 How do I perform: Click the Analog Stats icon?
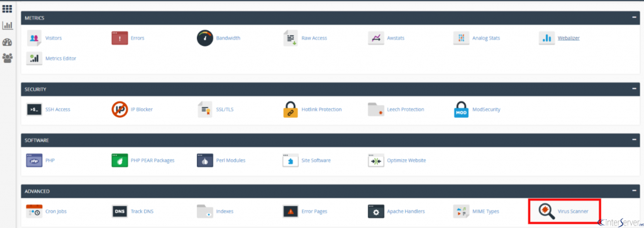click(461, 38)
